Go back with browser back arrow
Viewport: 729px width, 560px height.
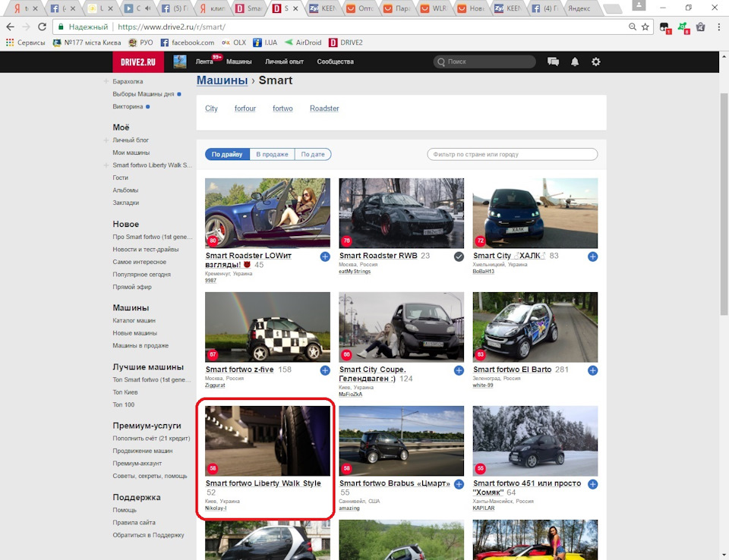tap(10, 27)
